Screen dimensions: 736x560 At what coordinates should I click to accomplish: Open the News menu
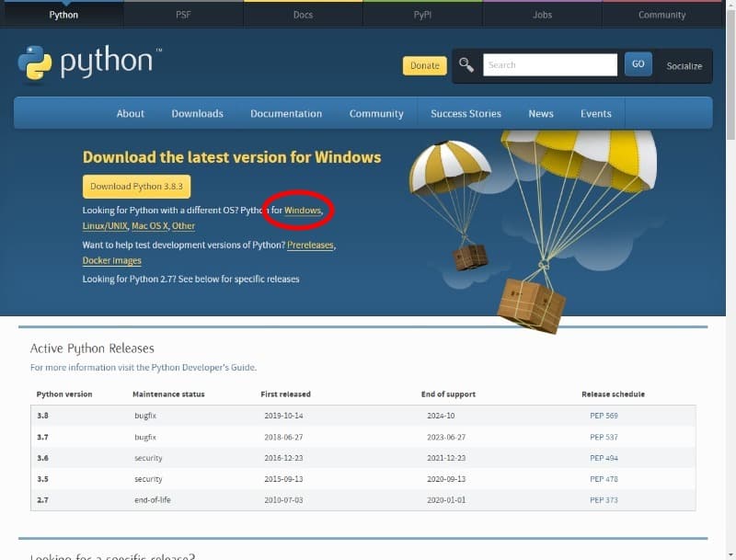pyautogui.click(x=541, y=113)
